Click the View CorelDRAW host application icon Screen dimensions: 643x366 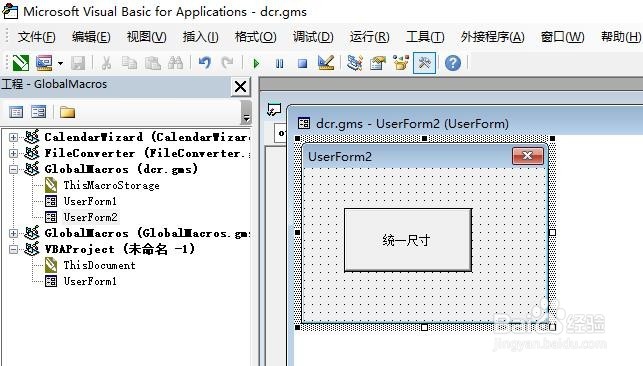coord(21,63)
